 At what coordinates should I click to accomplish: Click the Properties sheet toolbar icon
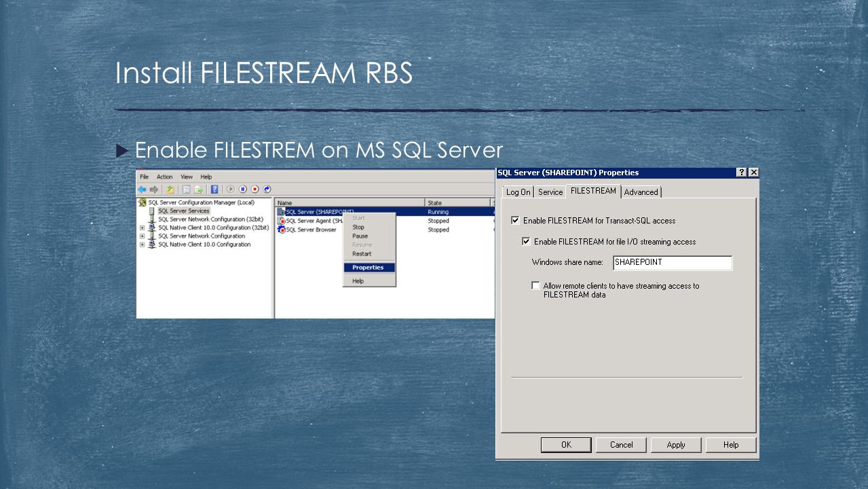[x=186, y=189]
